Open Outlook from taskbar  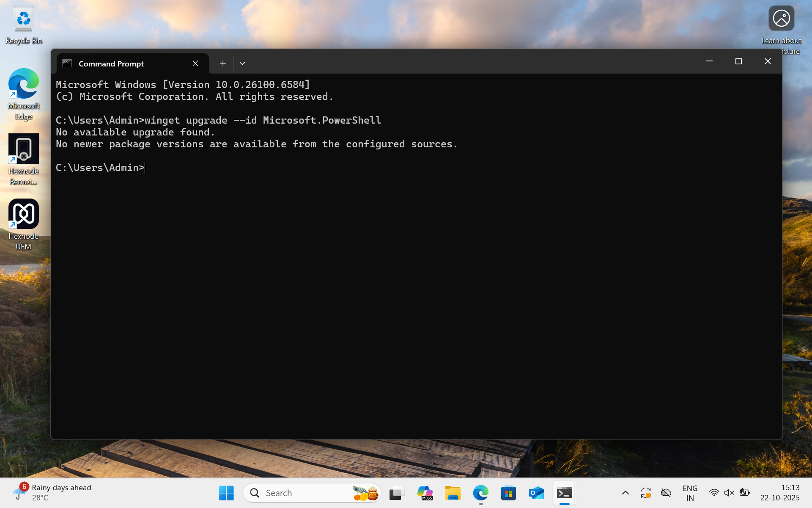536,493
